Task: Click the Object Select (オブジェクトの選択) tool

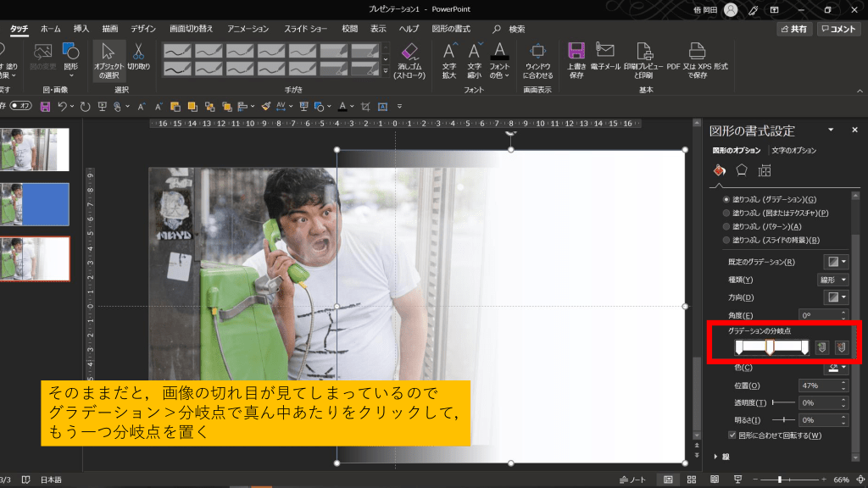Action: pos(108,59)
